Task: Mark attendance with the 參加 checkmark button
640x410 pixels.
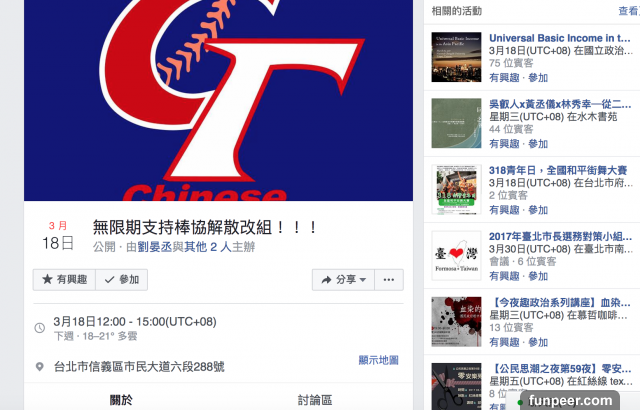Action: (x=122, y=279)
